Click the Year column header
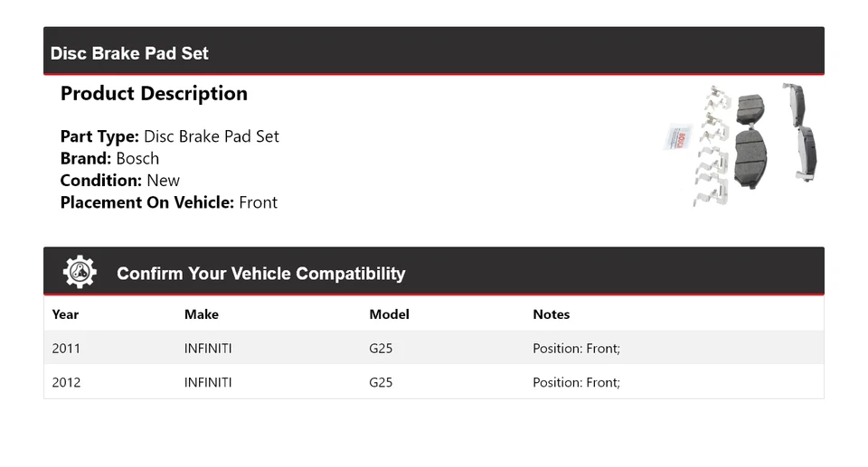 pos(65,314)
